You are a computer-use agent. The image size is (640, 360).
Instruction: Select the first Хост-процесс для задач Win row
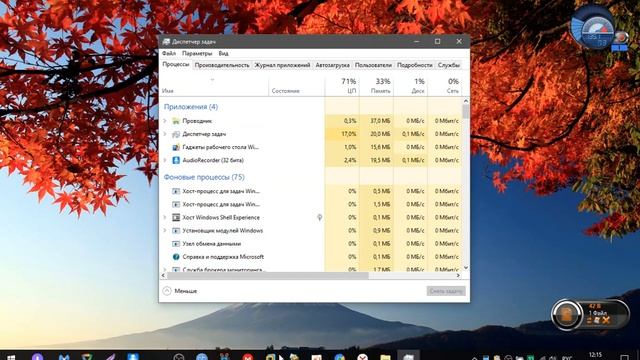coord(311,191)
